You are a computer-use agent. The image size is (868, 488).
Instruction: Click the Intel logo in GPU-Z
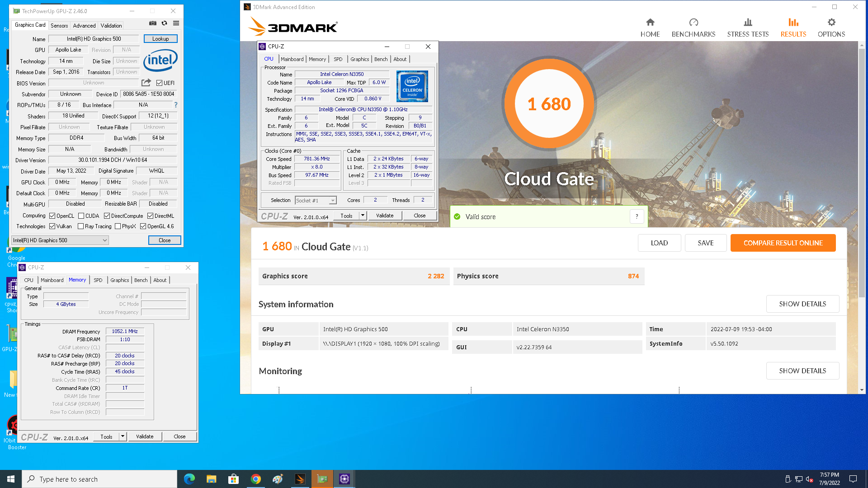[x=160, y=61]
